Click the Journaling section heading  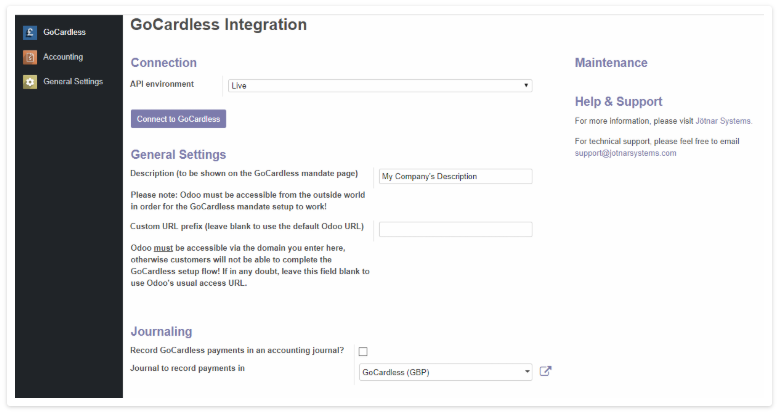[x=161, y=332]
